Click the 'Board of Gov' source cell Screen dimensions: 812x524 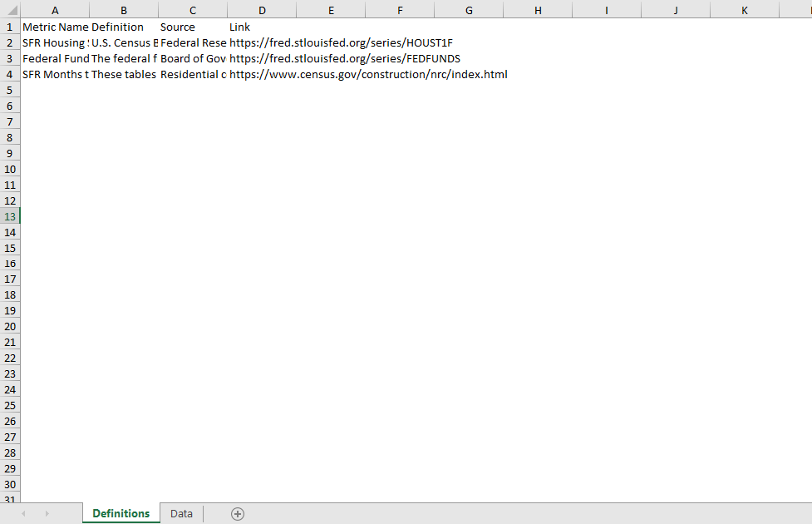[x=193, y=58]
